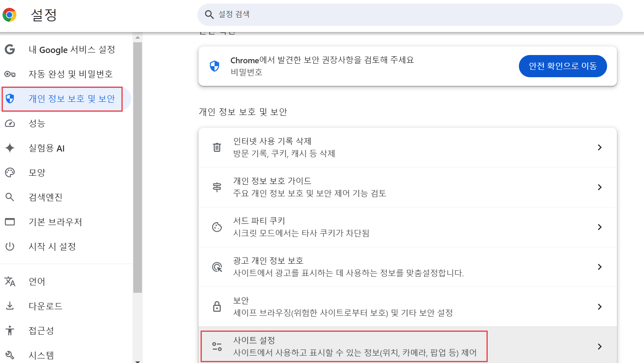Click the signpost icon for 개인 정보 보호 가이드
The height and width of the screenshot is (363, 644).
[x=217, y=187]
